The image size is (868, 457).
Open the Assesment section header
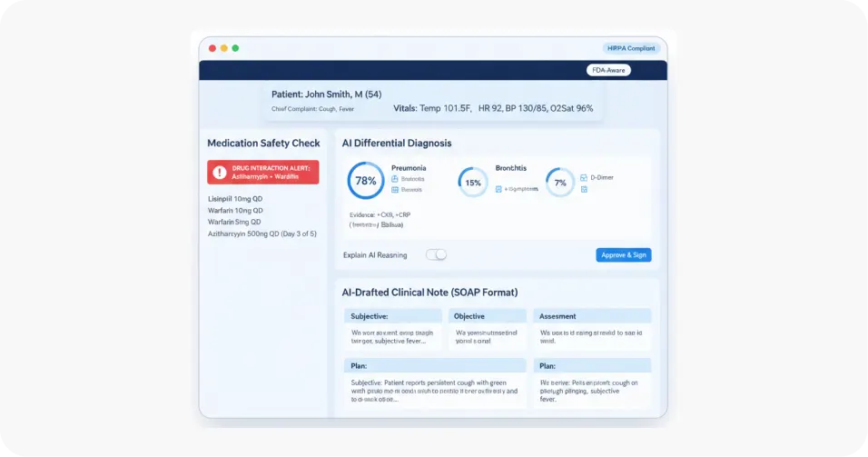coord(592,316)
